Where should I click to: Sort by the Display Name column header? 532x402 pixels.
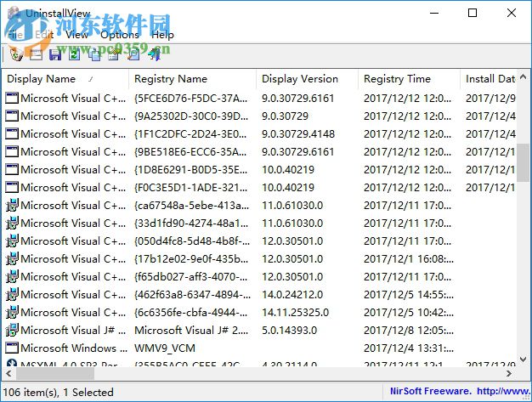(x=65, y=79)
